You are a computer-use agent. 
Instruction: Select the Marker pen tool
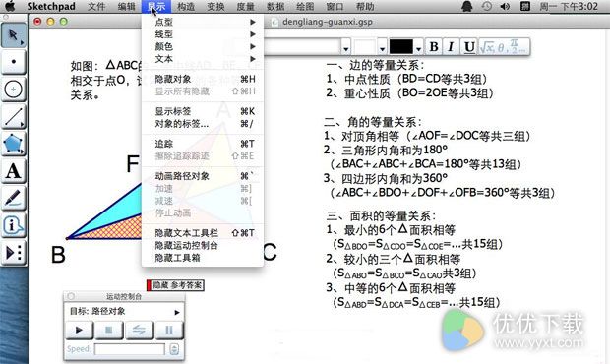point(14,198)
